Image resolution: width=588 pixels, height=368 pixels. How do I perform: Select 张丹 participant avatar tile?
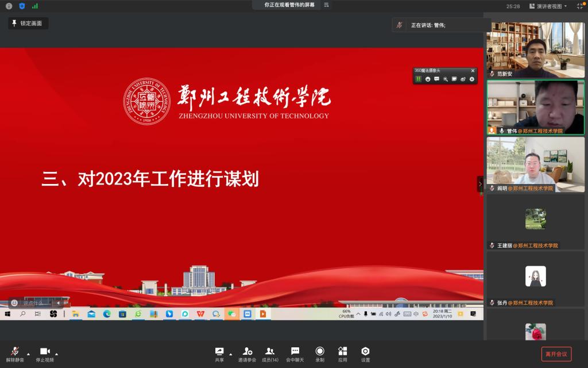pos(536,279)
